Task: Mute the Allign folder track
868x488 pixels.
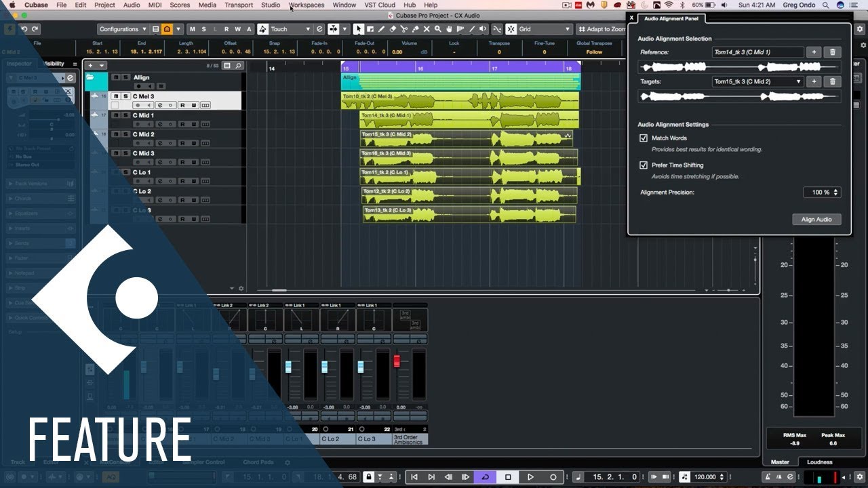Action: (x=115, y=77)
